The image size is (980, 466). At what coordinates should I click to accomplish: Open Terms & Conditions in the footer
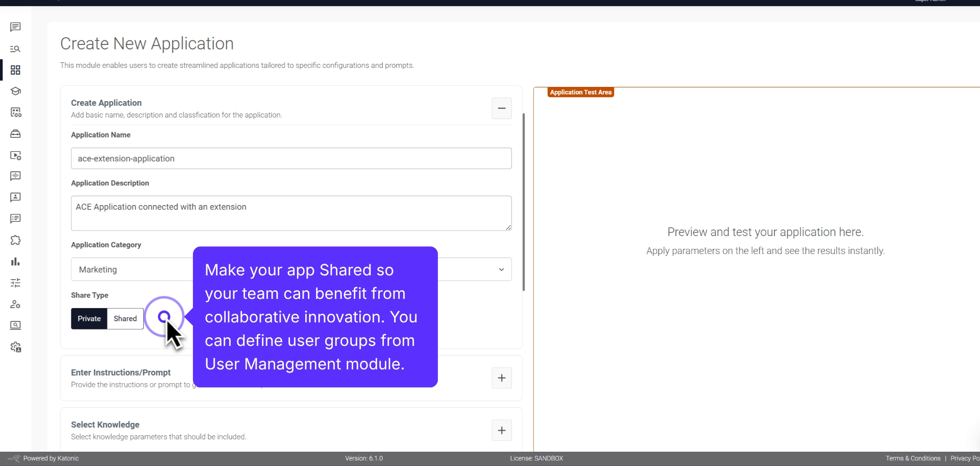tap(913, 458)
